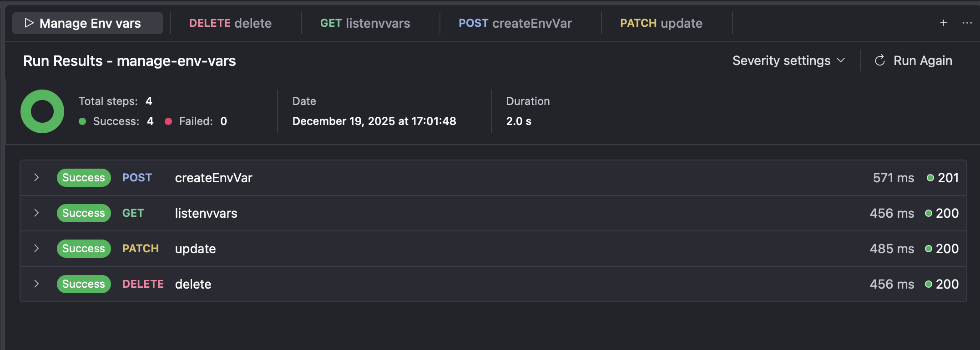Viewport: 980px width, 350px height.
Task: Click the plus icon to add new tab
Action: pyautogui.click(x=944, y=23)
